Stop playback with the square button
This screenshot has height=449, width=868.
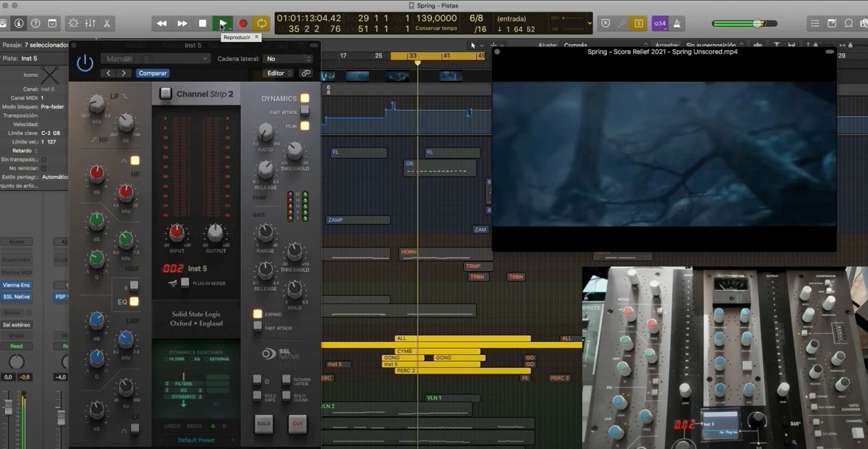tap(202, 23)
